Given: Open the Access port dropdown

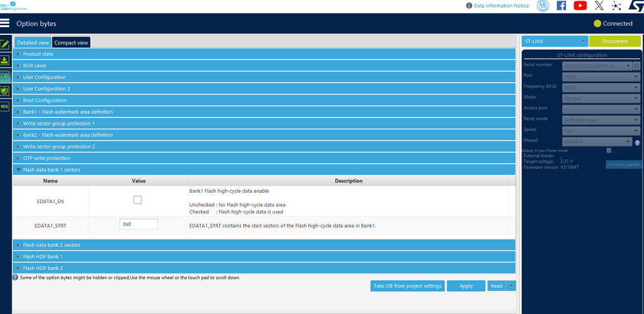Looking at the screenshot, I should tap(601, 109).
